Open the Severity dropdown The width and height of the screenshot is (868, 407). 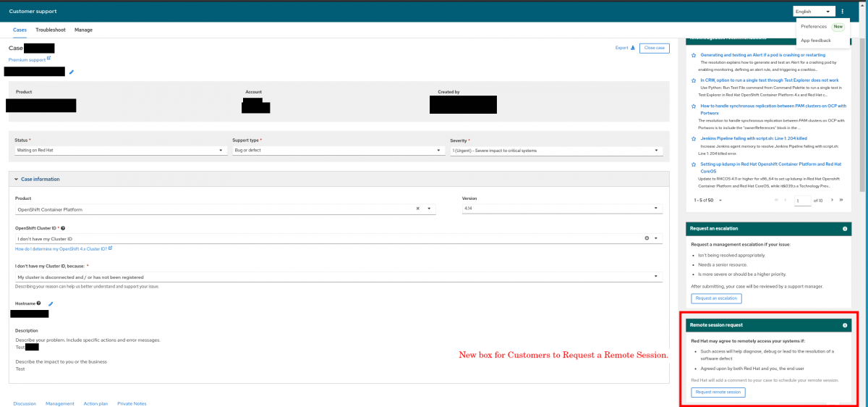(556, 151)
